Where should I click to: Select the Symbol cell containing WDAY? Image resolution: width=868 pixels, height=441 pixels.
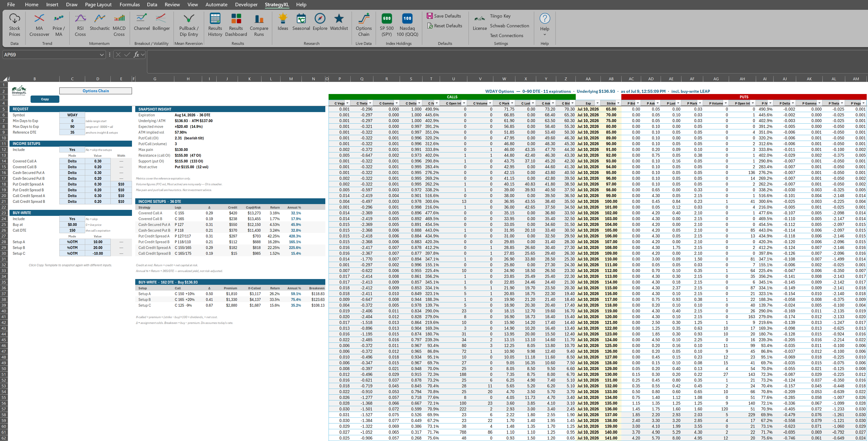72,115
